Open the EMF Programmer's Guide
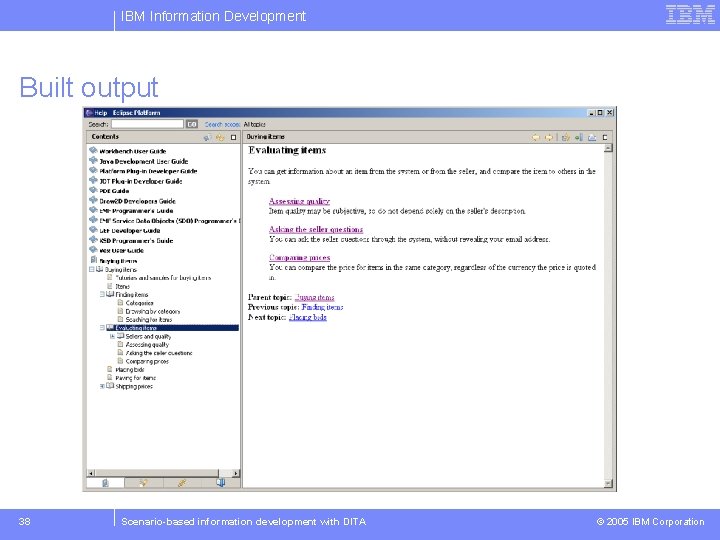Viewport: 720px width, 540px height. tap(136, 211)
